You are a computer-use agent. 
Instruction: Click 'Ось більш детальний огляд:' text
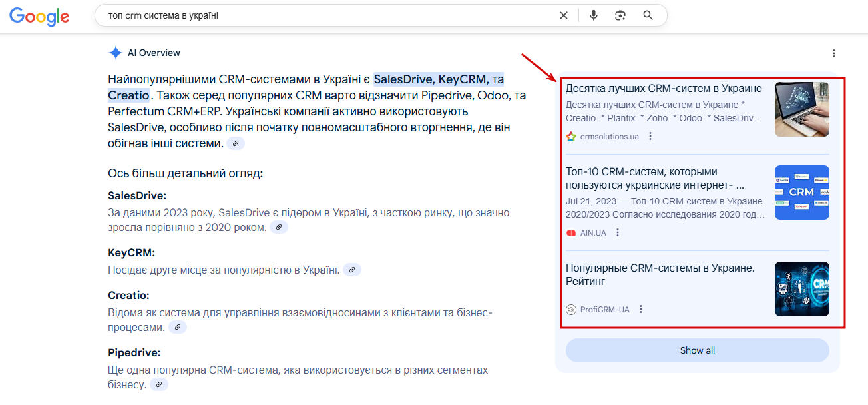tap(186, 173)
